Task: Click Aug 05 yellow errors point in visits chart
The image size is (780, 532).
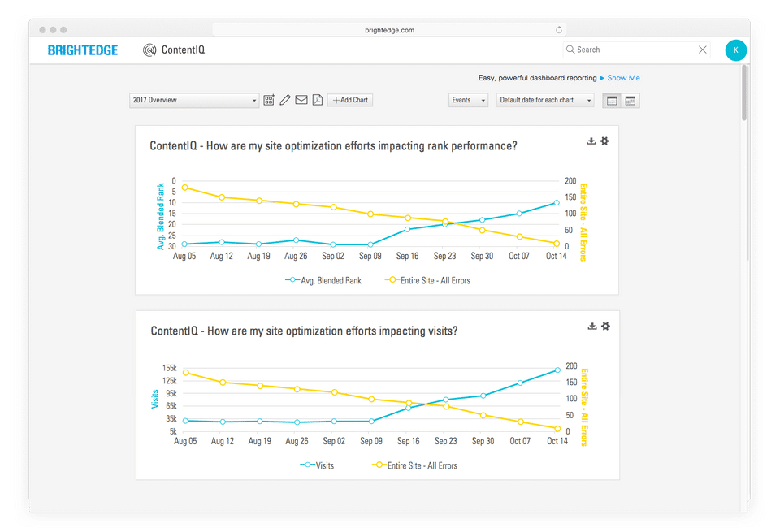Action: pyautogui.click(x=185, y=372)
